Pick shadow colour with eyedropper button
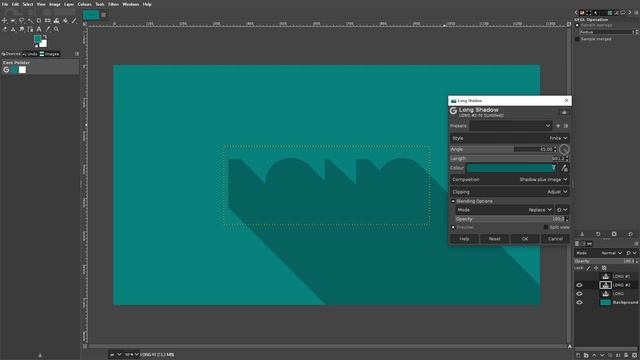 pyautogui.click(x=564, y=168)
